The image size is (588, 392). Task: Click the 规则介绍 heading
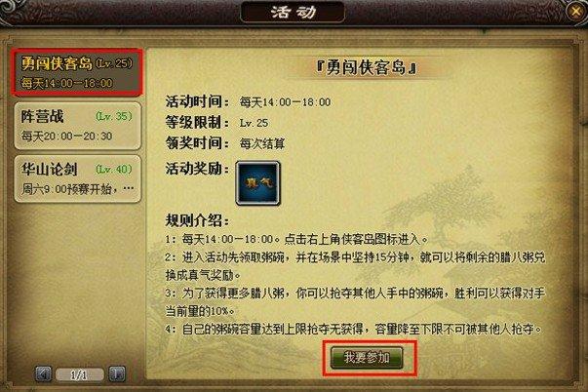[197, 220]
